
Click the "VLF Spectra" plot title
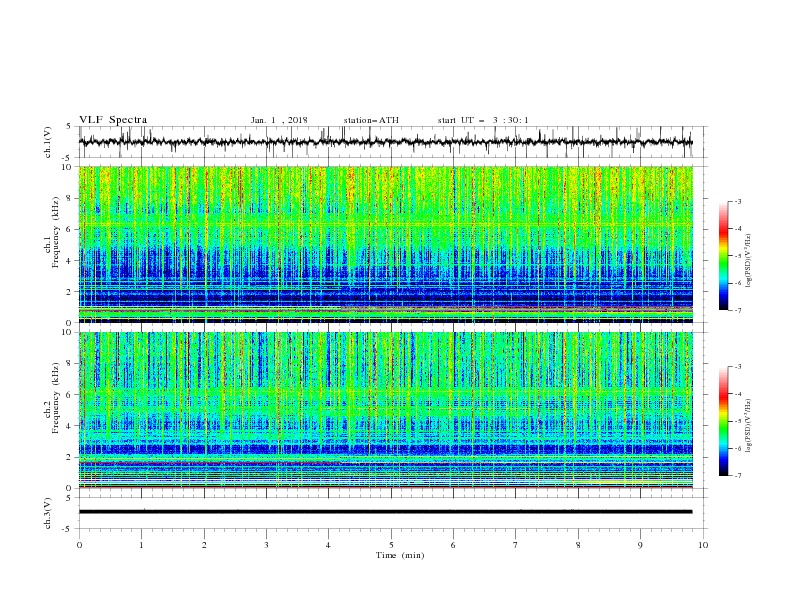point(113,120)
